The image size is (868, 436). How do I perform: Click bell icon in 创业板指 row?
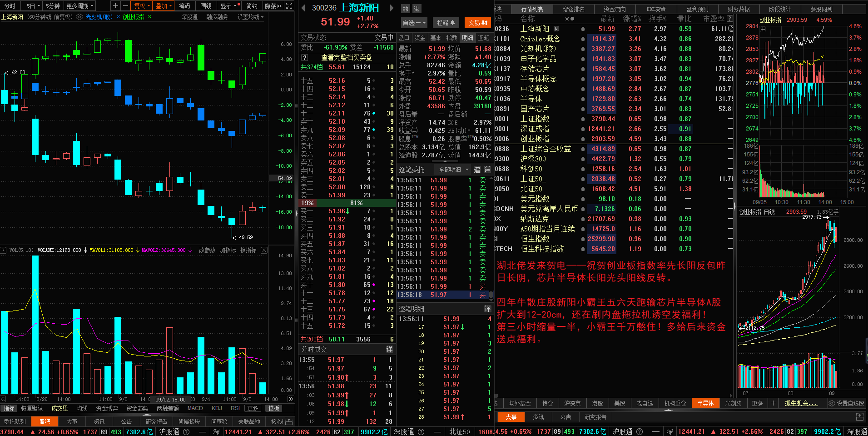coord(583,139)
